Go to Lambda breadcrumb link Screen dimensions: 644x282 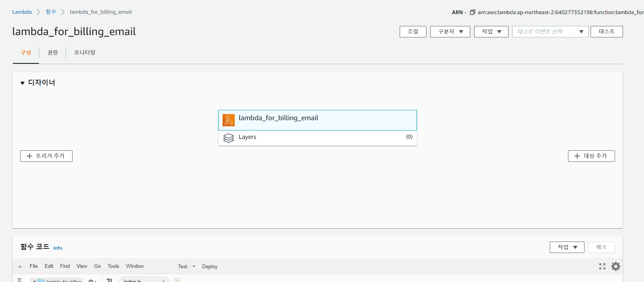(22, 12)
